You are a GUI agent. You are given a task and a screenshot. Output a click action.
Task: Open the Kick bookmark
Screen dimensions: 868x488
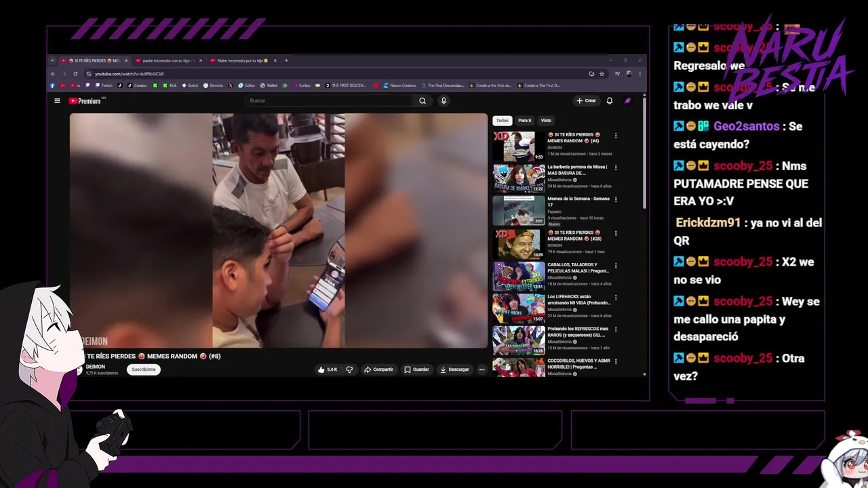click(x=170, y=85)
